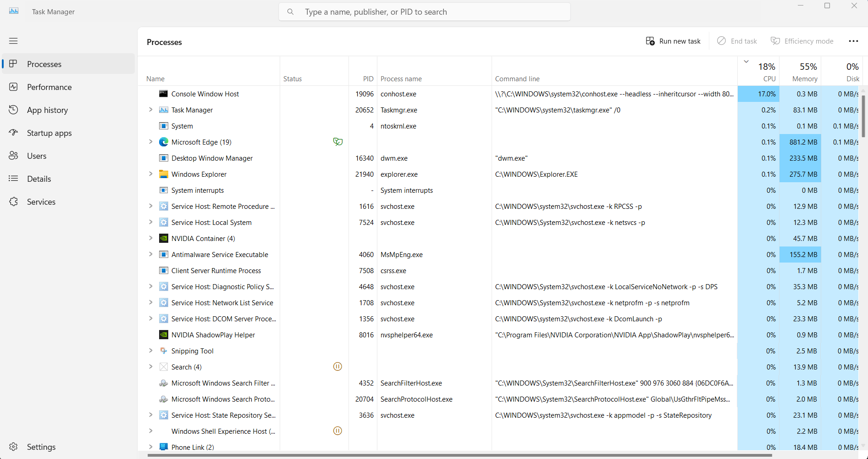Click Run new task button

tap(673, 41)
